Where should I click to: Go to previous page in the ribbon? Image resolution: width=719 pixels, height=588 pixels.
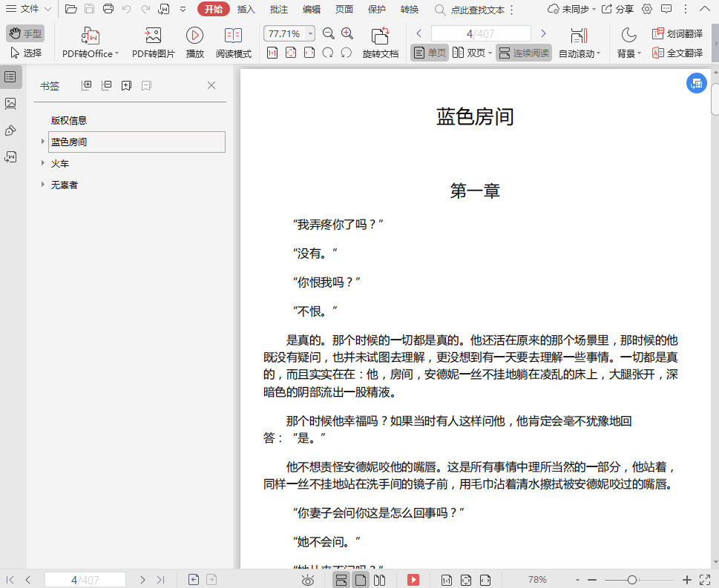tap(418, 33)
